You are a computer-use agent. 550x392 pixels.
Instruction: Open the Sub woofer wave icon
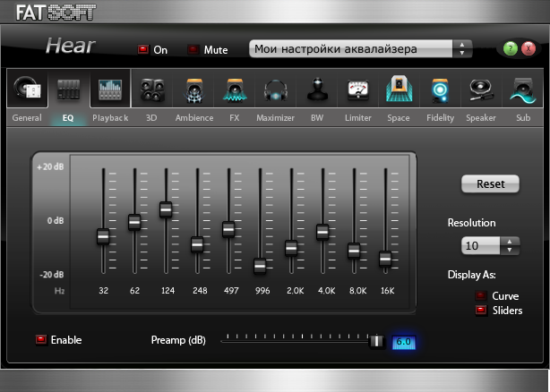(522, 90)
